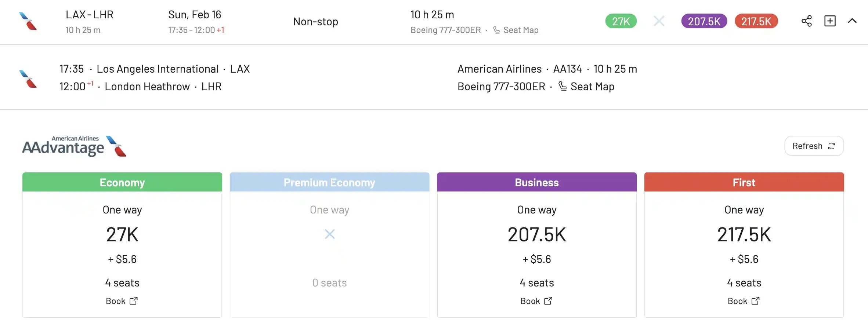Click the Refresh button
The height and width of the screenshot is (325, 868).
point(814,146)
